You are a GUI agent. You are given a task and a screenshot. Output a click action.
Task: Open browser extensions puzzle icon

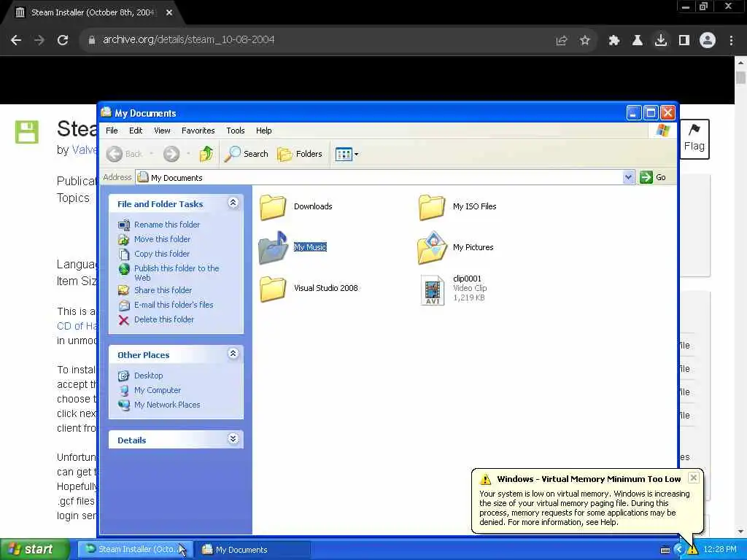click(614, 40)
